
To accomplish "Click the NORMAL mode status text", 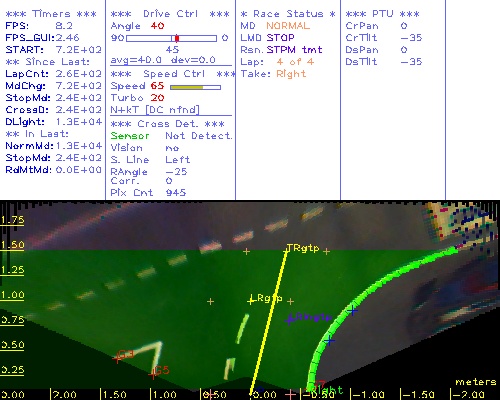I will [x=288, y=26].
